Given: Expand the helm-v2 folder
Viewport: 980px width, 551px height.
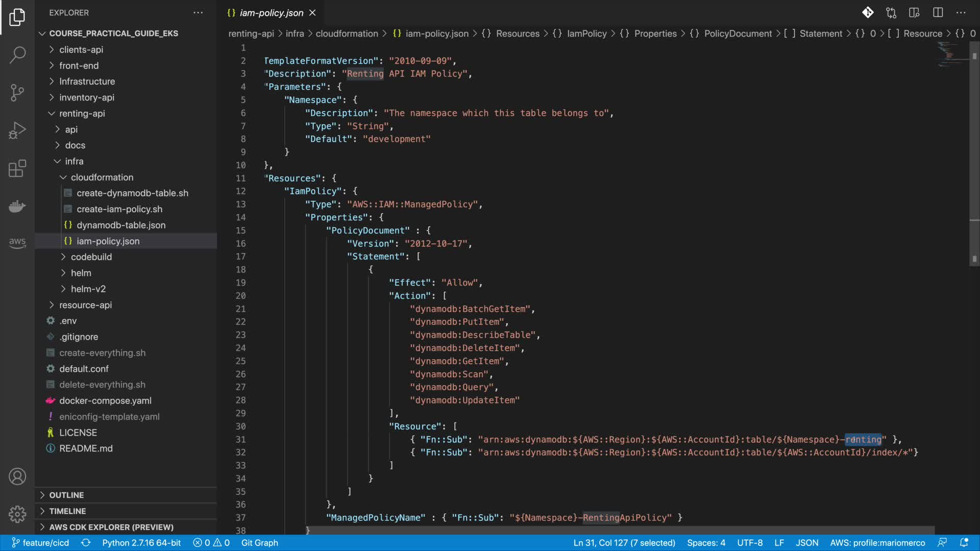Looking at the screenshot, I should pos(88,289).
